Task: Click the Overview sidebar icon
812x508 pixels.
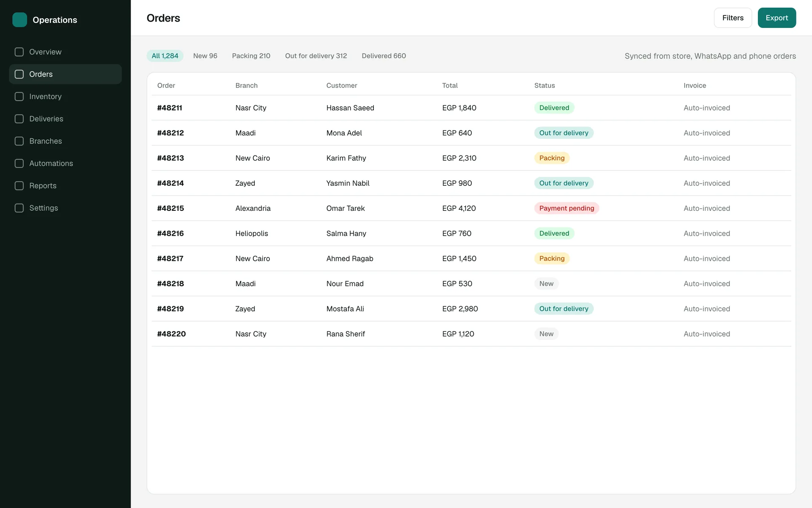Action: 19,52
